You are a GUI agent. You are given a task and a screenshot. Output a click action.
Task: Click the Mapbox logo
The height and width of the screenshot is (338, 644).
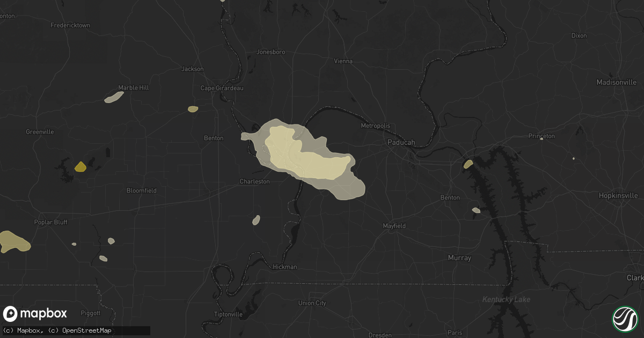point(35,314)
